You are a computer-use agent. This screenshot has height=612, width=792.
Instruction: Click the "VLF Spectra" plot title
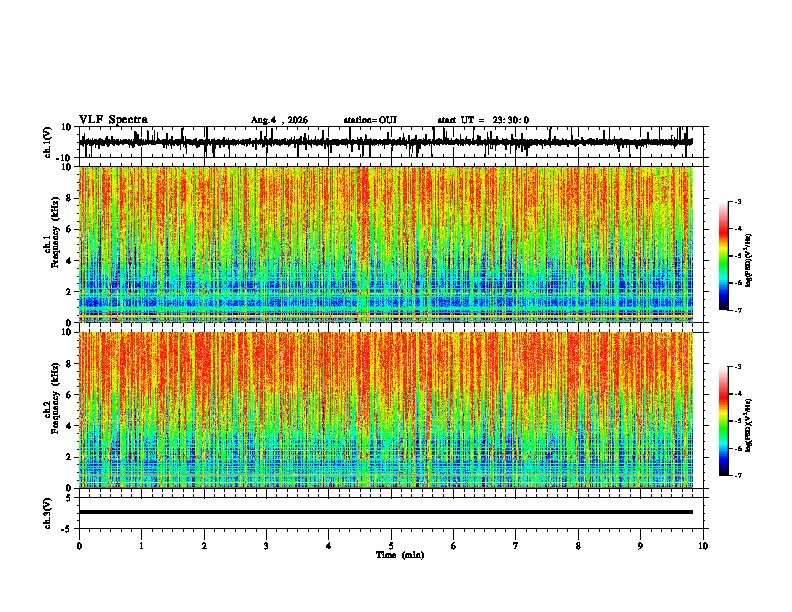click(113, 120)
